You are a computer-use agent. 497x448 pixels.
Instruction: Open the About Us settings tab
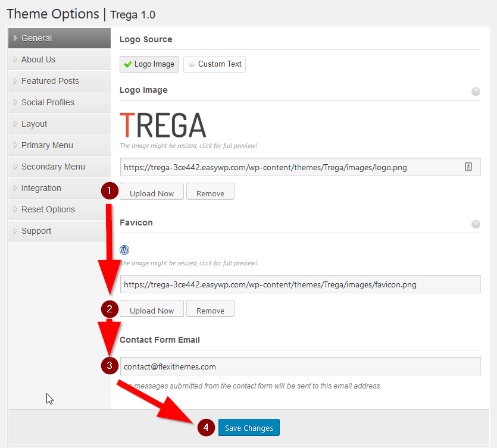pos(60,59)
